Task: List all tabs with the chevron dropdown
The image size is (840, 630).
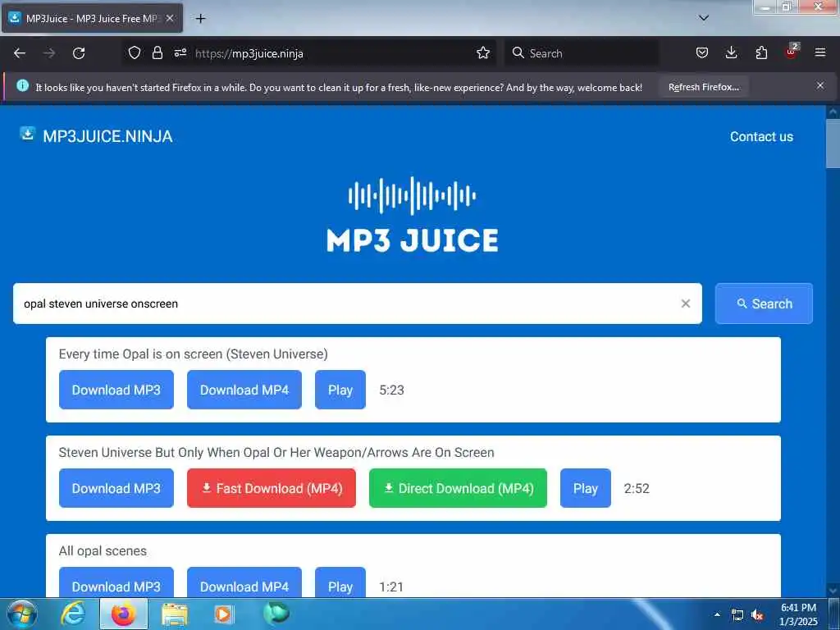Action: (x=704, y=18)
